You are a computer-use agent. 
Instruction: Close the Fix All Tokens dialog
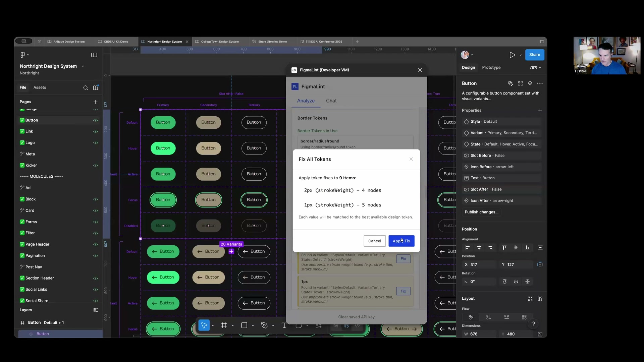point(411,159)
